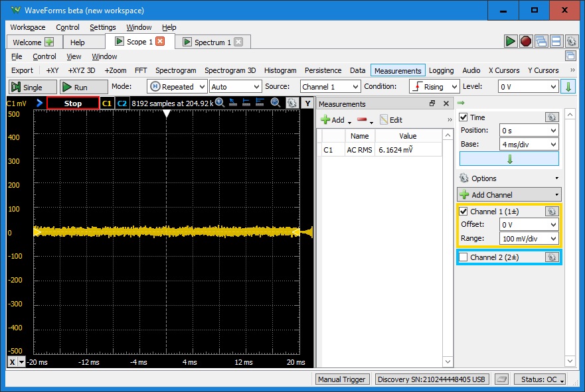Switch to the Spectrum 1 tab
This screenshot has height=392, width=585.
click(212, 42)
